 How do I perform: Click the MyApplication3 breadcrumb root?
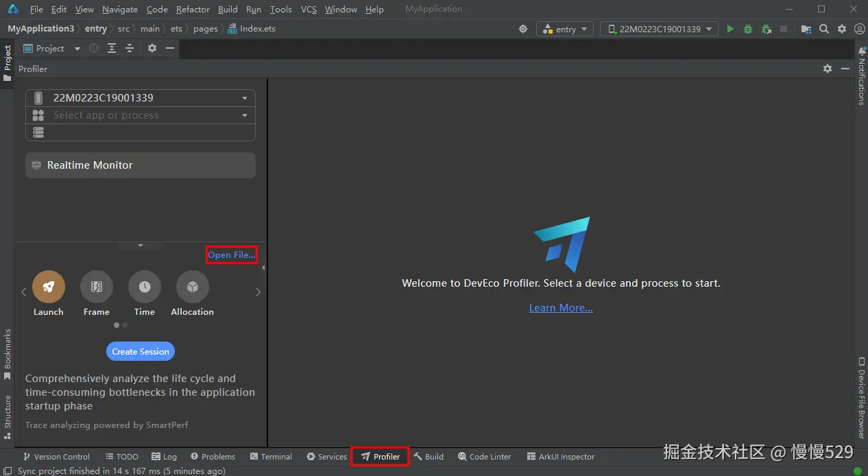[40, 29]
